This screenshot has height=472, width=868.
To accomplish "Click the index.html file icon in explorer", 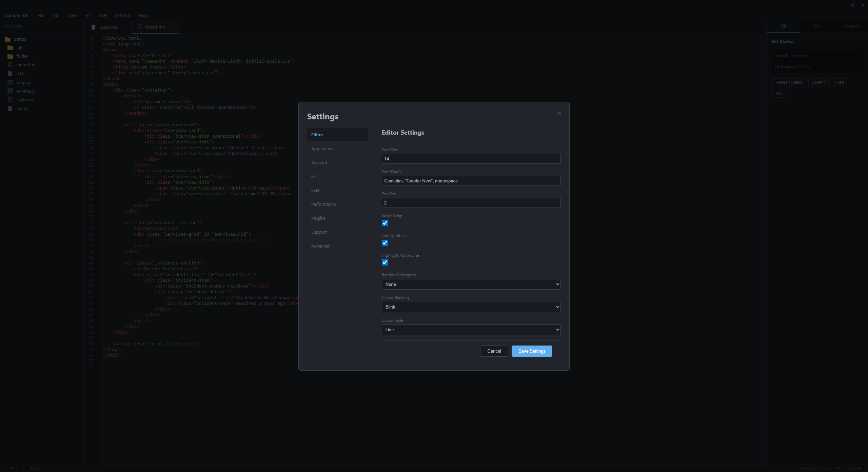I will [10, 64].
